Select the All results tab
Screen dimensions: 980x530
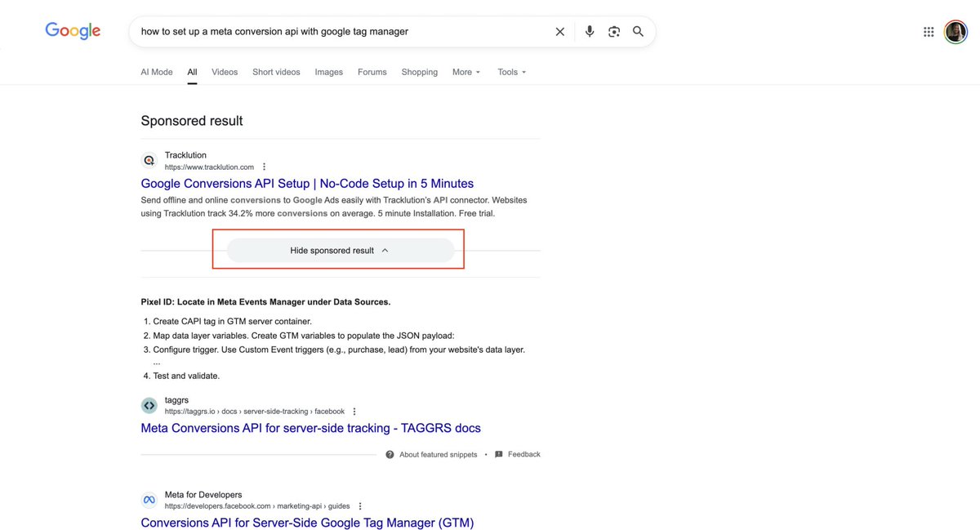(x=192, y=72)
